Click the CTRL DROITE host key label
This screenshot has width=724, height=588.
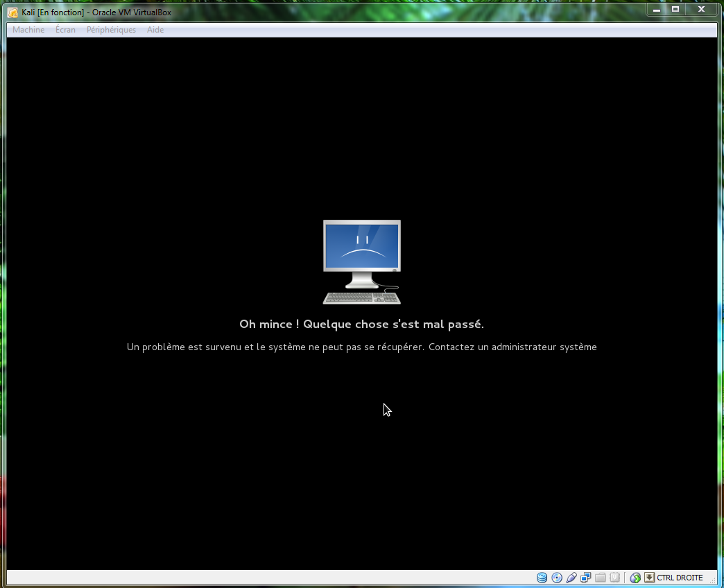click(x=680, y=578)
